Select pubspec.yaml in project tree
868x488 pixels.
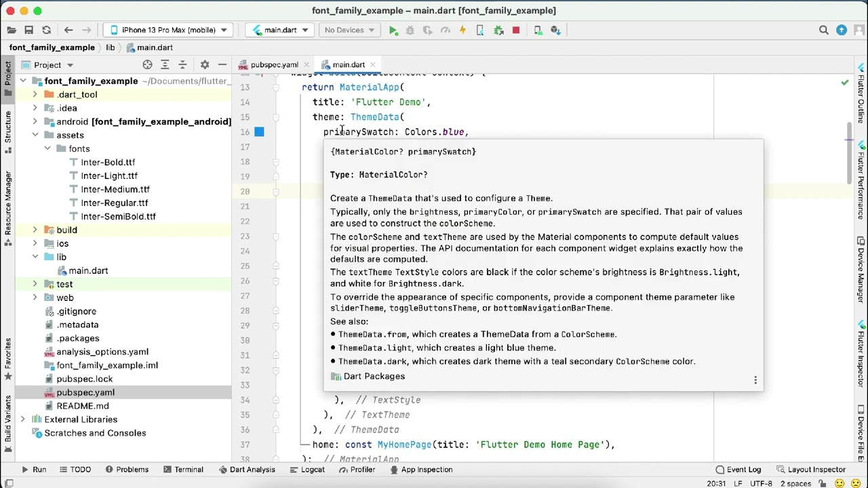click(85, 392)
